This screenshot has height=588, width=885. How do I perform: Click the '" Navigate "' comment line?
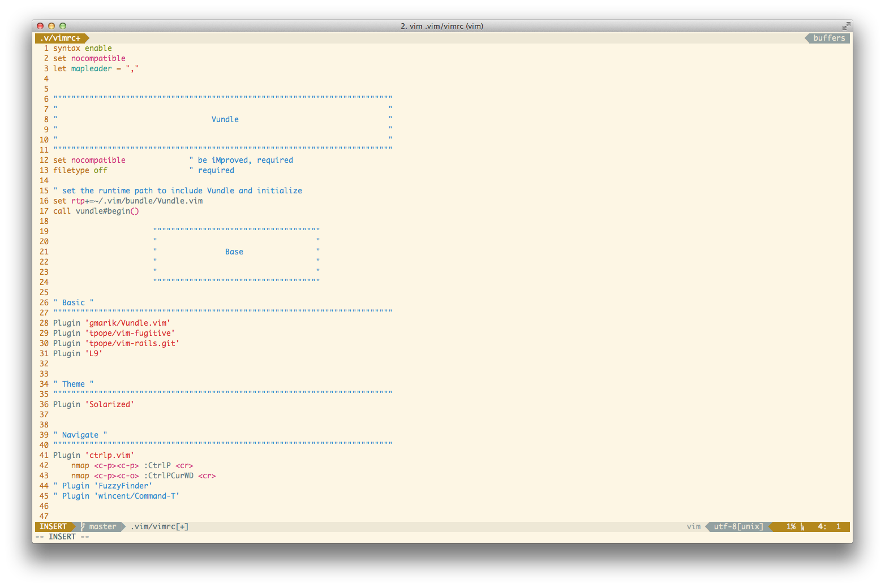[x=80, y=435]
